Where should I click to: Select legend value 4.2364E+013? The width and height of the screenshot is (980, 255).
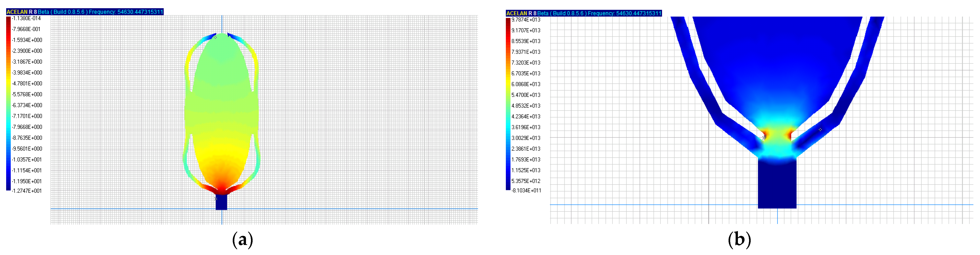coord(526,117)
